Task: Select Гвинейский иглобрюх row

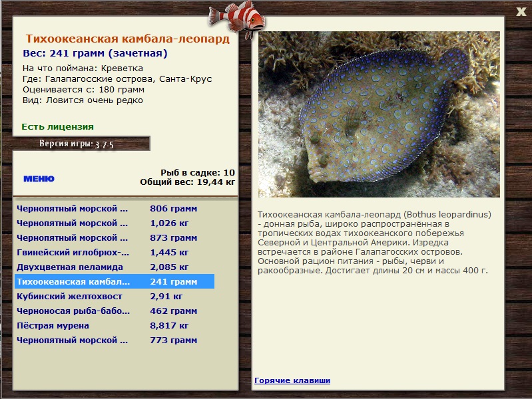Action: (x=115, y=252)
